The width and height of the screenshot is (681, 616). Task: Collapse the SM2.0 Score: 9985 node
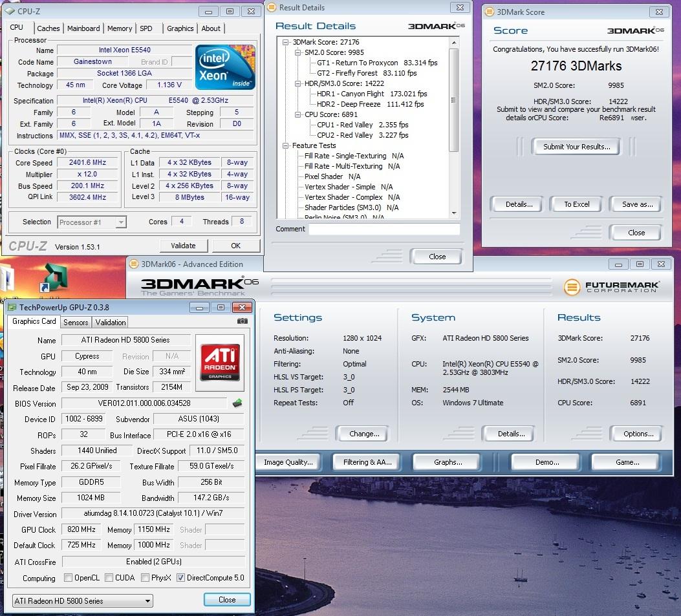297,52
